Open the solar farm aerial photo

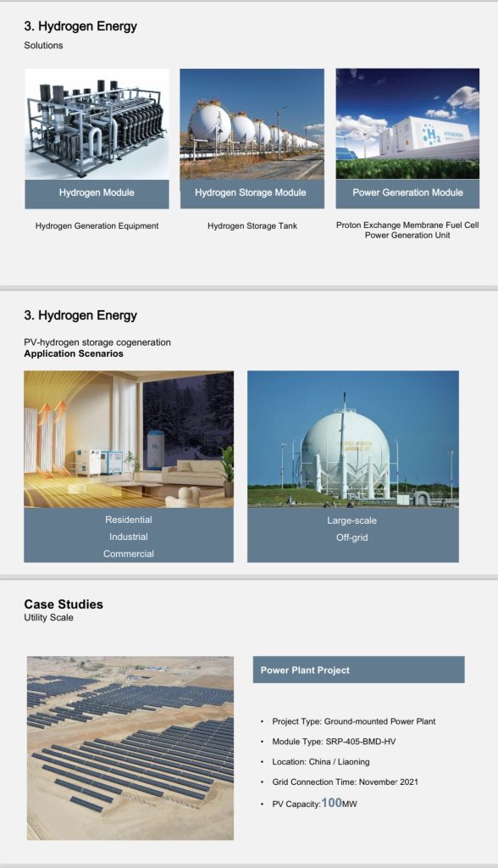(x=130, y=748)
